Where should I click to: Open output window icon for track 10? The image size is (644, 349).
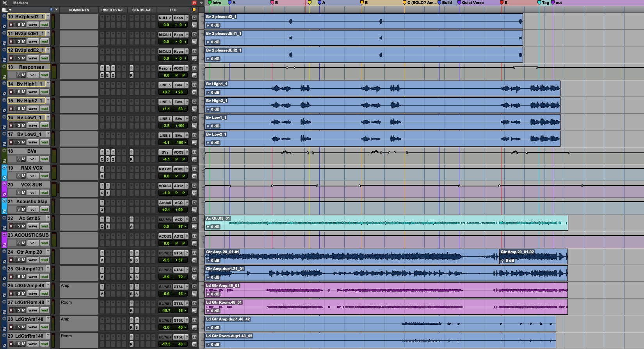pyautogui.click(x=187, y=18)
